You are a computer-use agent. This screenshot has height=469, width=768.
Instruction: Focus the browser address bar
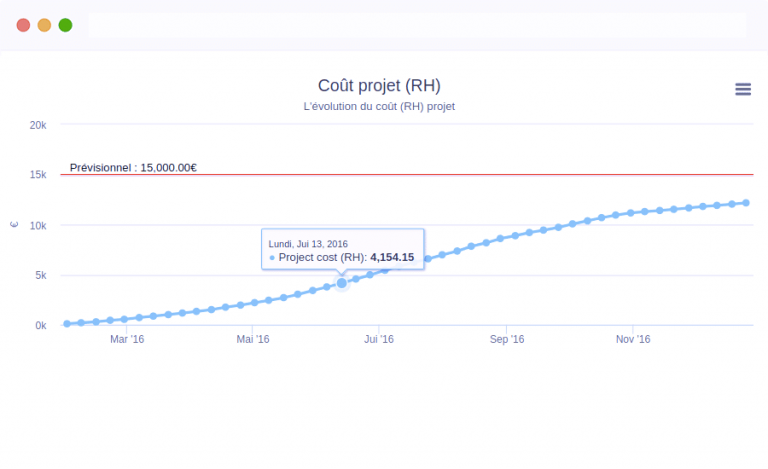point(416,25)
